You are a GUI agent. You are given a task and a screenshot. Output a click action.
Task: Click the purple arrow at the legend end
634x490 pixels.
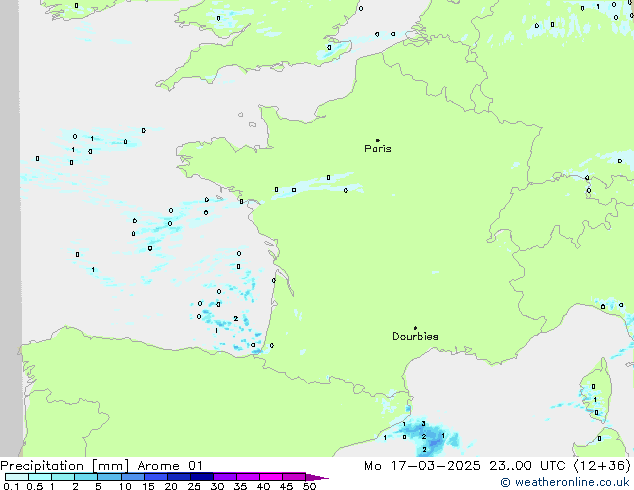pyautogui.click(x=317, y=477)
